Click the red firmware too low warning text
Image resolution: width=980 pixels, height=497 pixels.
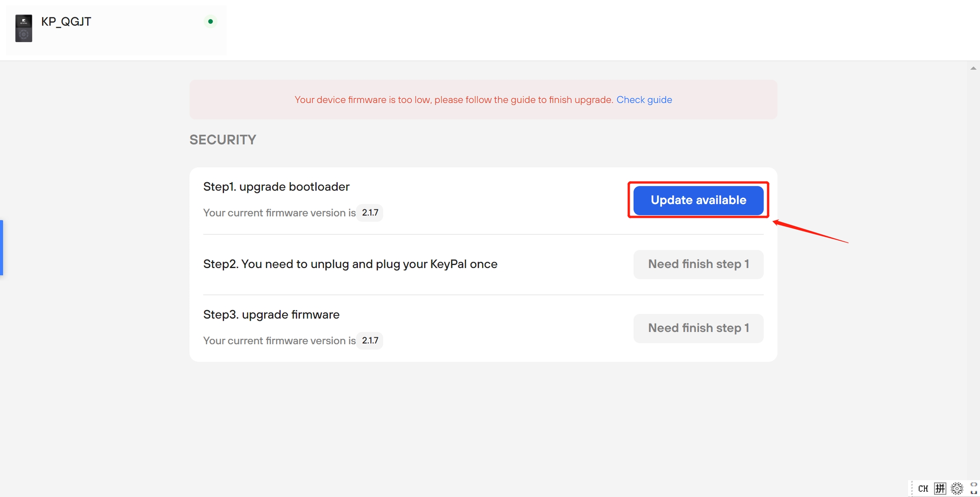453,100
